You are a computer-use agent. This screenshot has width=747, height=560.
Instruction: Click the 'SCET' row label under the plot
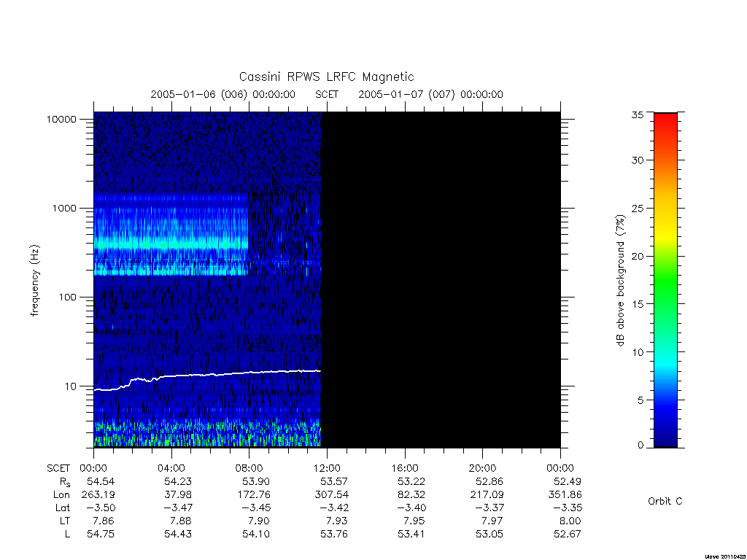pos(58,469)
